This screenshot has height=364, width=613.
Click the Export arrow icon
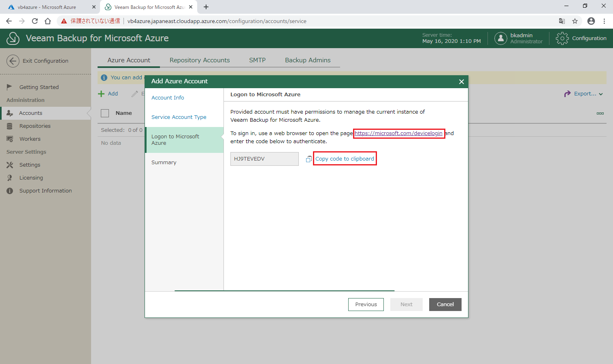tap(567, 94)
